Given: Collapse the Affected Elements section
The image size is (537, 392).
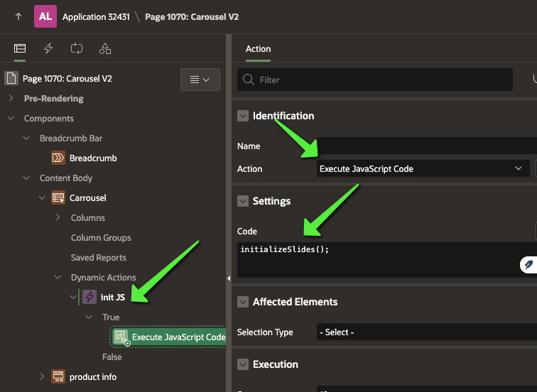Looking at the screenshot, I should tap(243, 302).
